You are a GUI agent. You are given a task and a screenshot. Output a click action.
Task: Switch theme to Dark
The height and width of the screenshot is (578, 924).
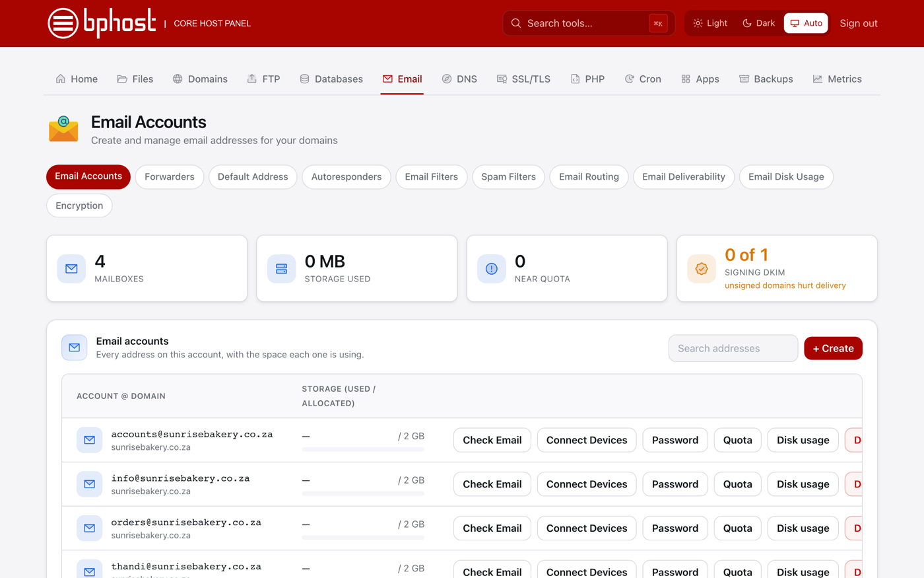coord(758,23)
